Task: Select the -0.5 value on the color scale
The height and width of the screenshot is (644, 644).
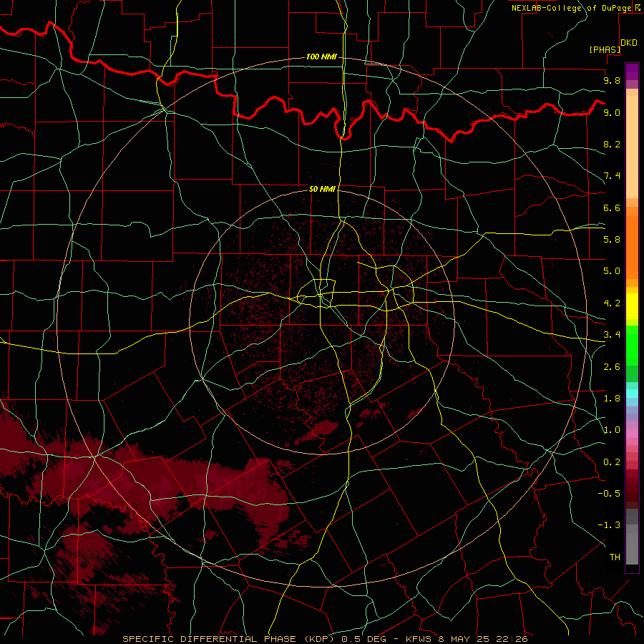Action: click(609, 493)
